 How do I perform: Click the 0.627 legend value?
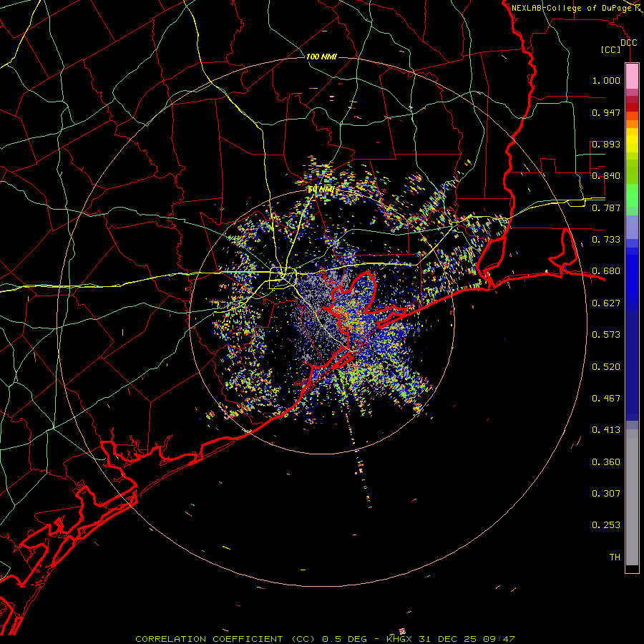606,303
